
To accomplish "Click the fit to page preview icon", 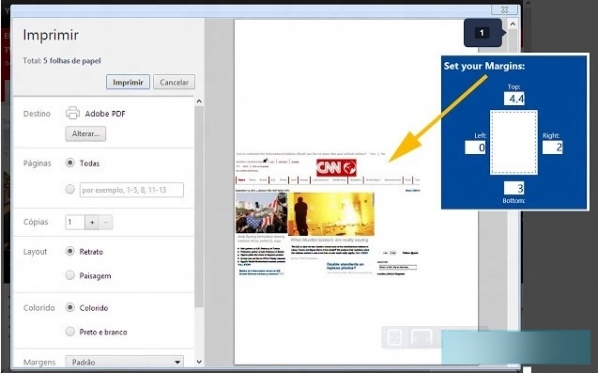I will coord(395,337).
